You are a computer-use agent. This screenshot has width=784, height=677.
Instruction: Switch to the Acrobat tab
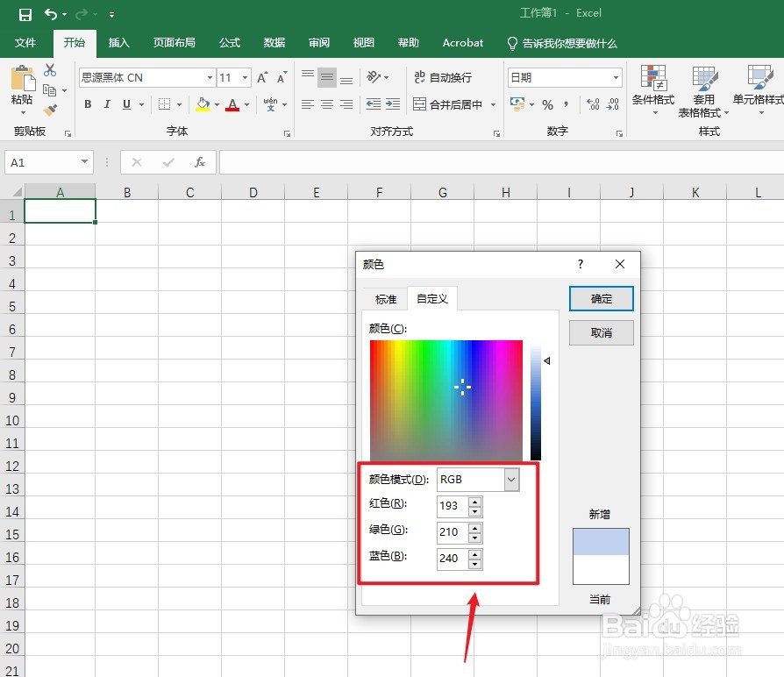(463, 43)
